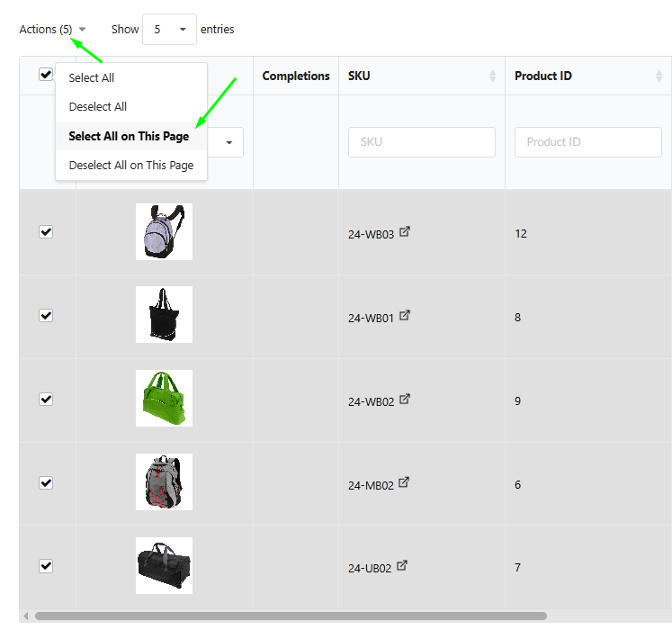Sort by SKU column arrows
Image resolution: width=672 pixels, height=630 pixels.
coord(492,76)
